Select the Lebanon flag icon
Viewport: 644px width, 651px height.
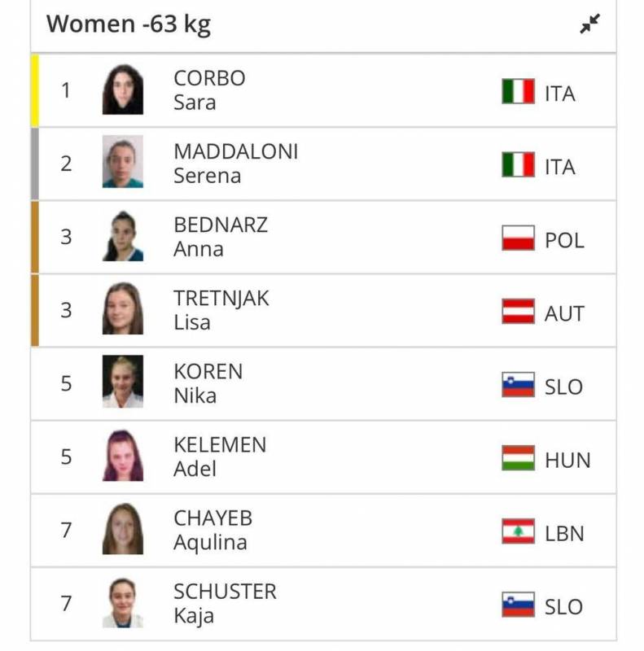click(518, 531)
